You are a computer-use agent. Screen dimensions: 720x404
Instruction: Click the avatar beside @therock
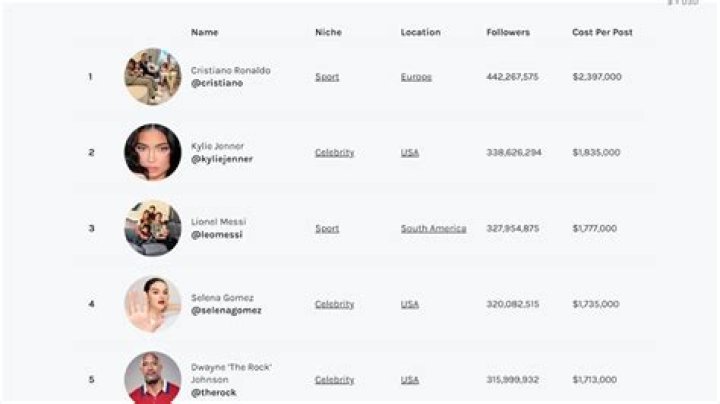[152, 378]
